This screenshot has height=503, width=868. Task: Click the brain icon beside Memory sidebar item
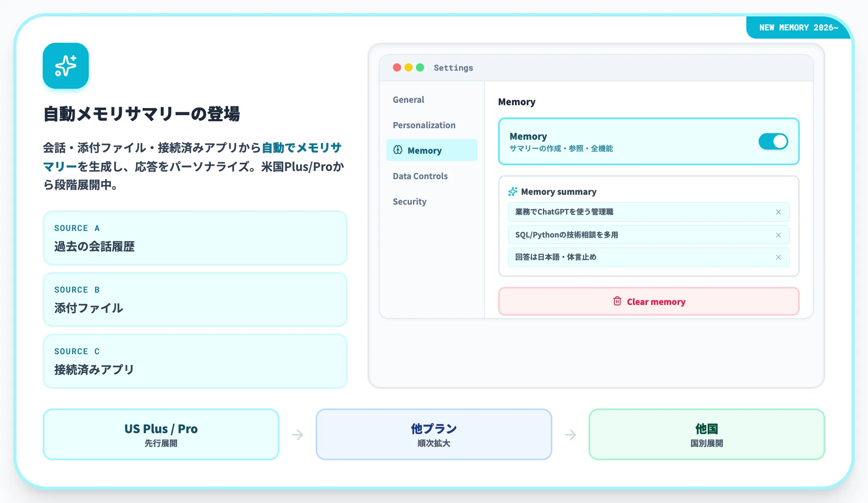(398, 150)
